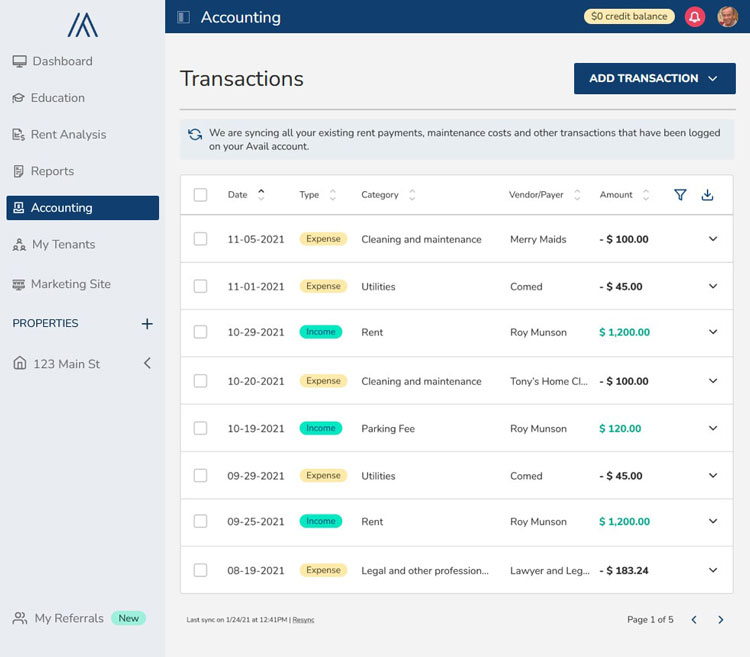The image size is (750, 657).
Task: Sort by the Date column arrows
Action: tap(261, 195)
